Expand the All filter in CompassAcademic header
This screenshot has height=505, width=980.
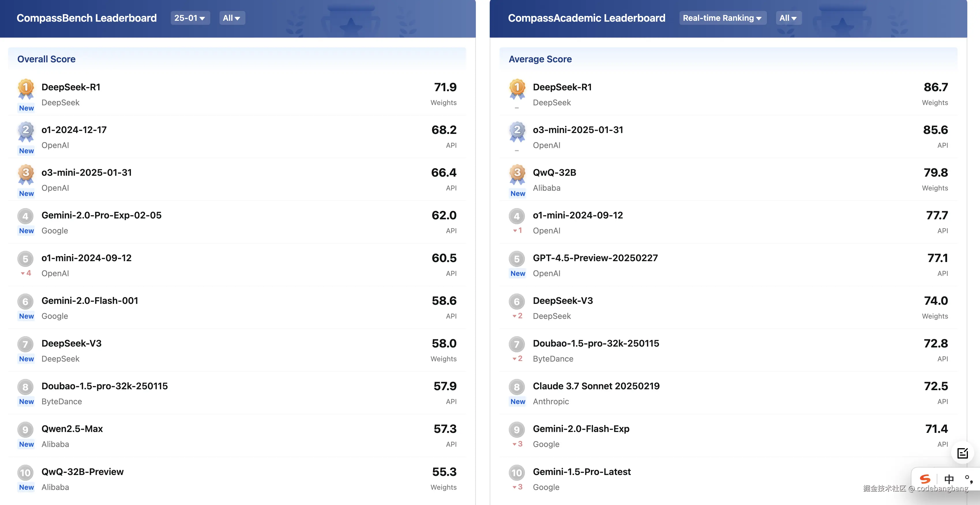point(788,18)
